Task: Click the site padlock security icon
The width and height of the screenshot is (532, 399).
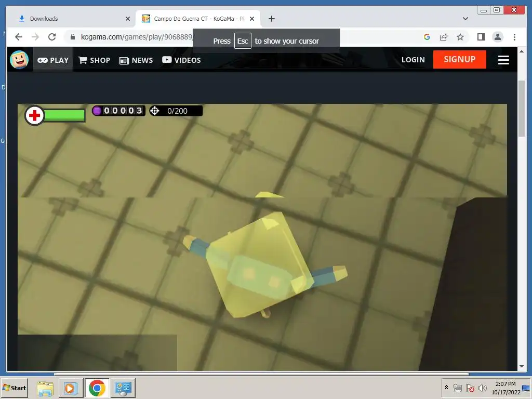Action: pyautogui.click(x=73, y=37)
